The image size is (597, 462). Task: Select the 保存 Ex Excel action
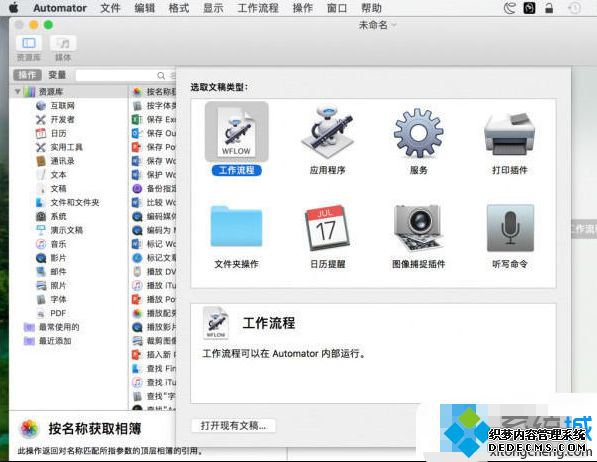[x=153, y=120]
